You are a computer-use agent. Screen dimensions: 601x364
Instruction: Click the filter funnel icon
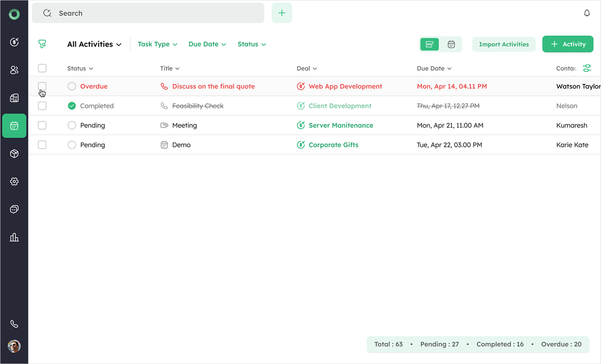[42, 44]
